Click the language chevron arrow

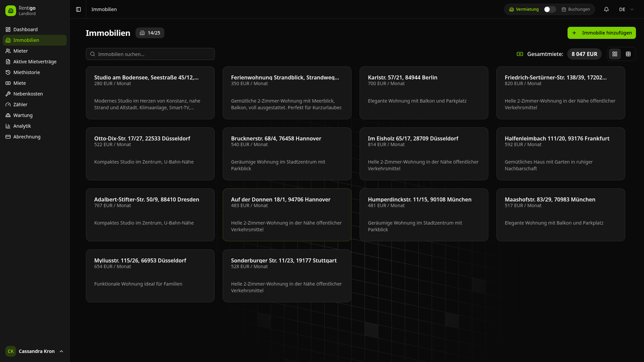[x=632, y=9]
